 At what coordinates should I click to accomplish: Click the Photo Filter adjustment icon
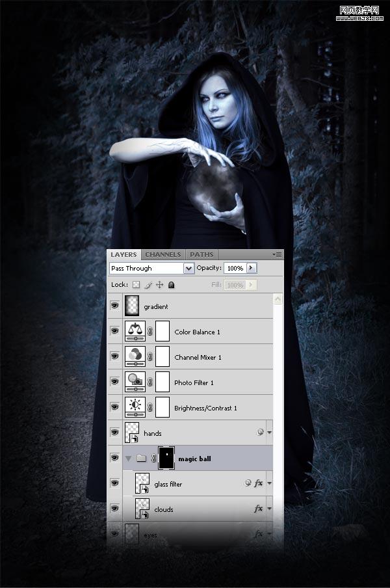[x=135, y=382]
